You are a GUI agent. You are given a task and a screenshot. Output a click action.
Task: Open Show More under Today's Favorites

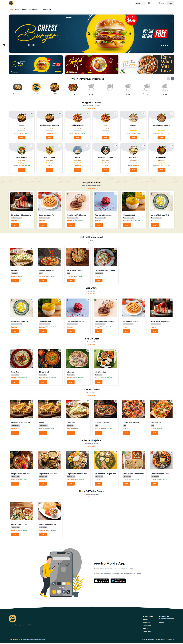pyautogui.click(x=91, y=188)
